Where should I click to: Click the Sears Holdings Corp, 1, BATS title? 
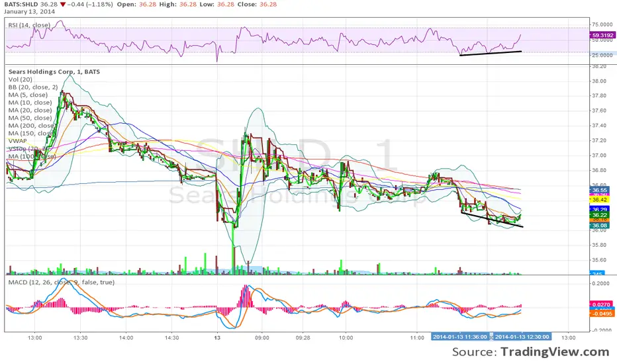click(54, 71)
